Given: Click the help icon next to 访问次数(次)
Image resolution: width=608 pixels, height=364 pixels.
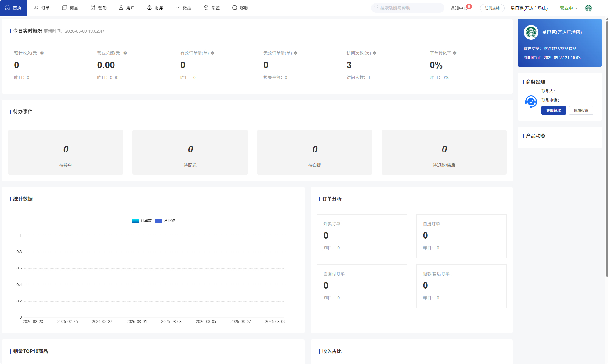Looking at the screenshot, I should 375,53.
